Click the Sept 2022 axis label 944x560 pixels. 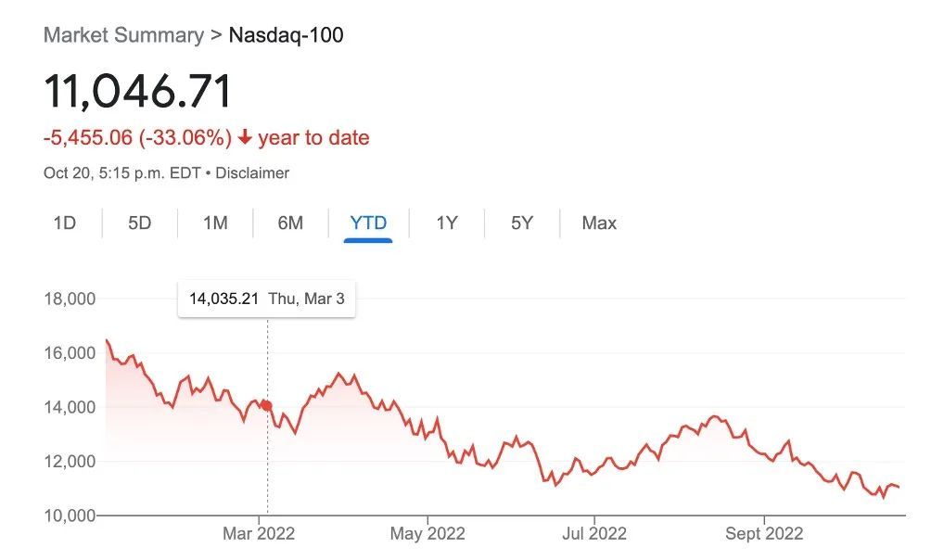(x=764, y=534)
